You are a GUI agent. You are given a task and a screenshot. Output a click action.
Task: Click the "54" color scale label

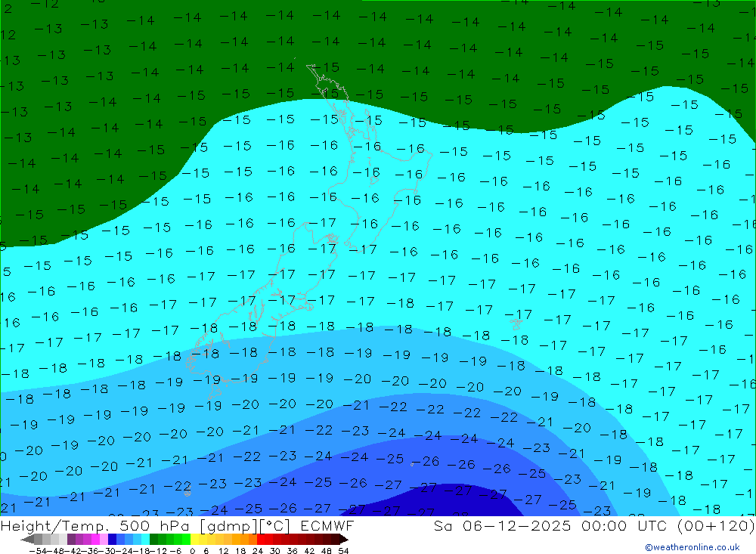pyautogui.click(x=343, y=551)
